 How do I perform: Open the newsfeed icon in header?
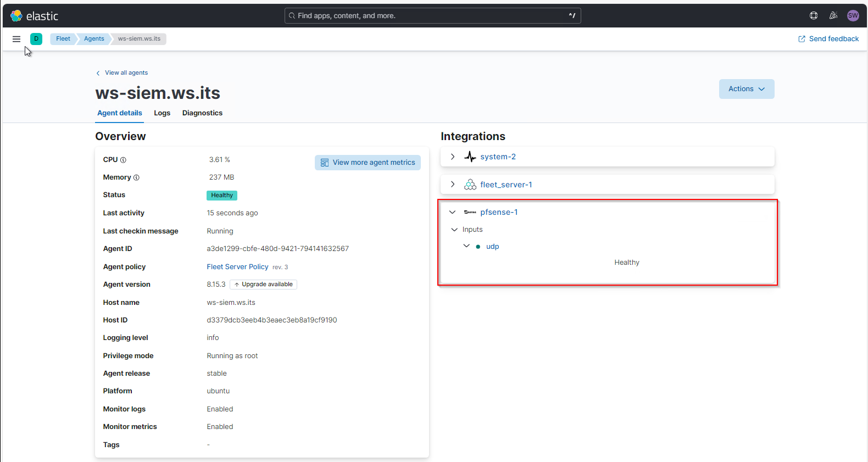point(833,15)
